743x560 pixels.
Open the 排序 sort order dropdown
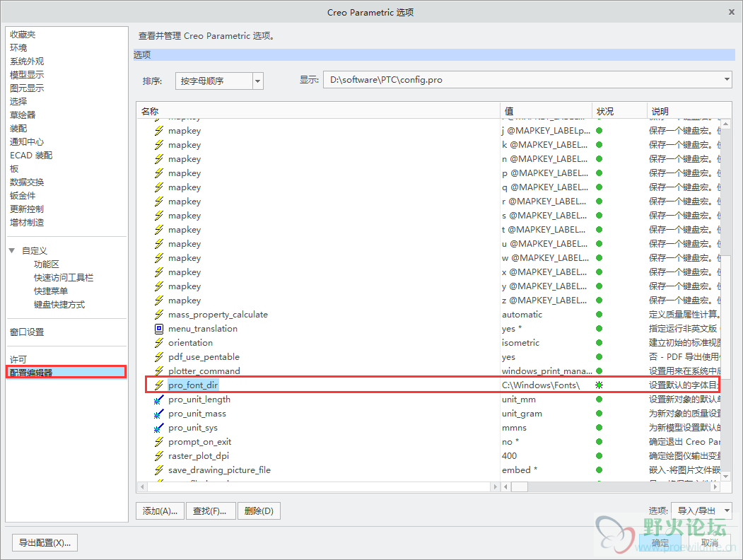(x=257, y=81)
